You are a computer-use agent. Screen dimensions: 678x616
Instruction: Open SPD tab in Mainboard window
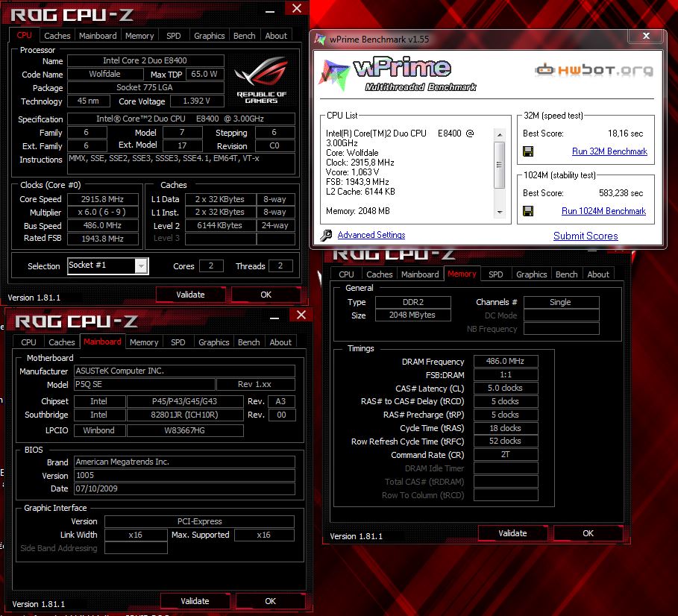178,342
